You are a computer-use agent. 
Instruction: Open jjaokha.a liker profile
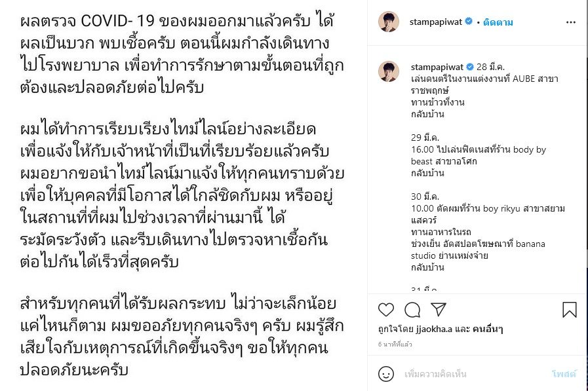pyautogui.click(x=434, y=329)
